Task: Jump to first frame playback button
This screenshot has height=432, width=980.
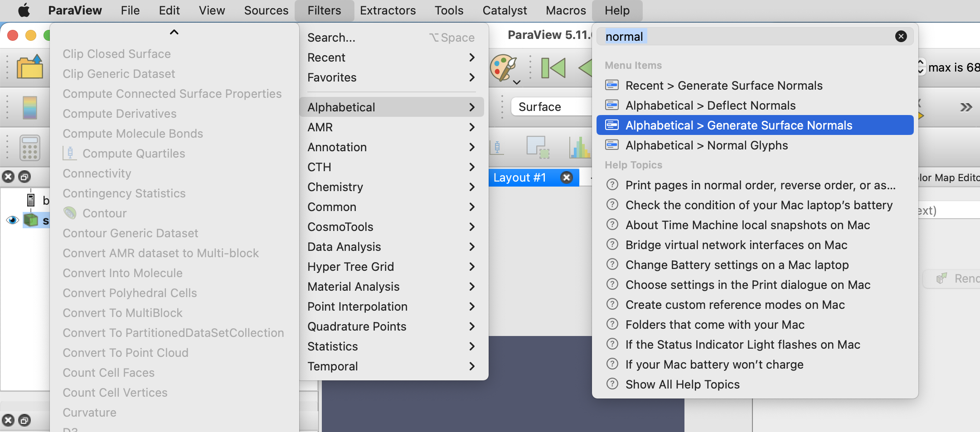Action: tap(553, 68)
